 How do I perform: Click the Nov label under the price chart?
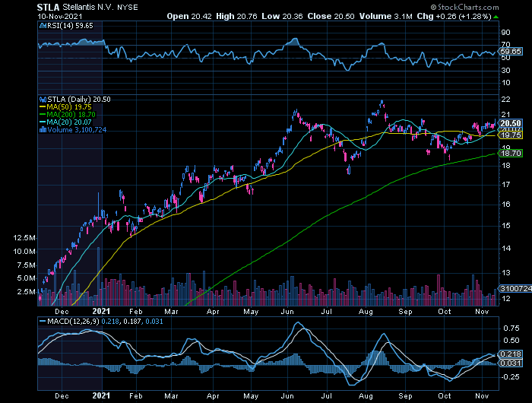pyautogui.click(x=482, y=311)
